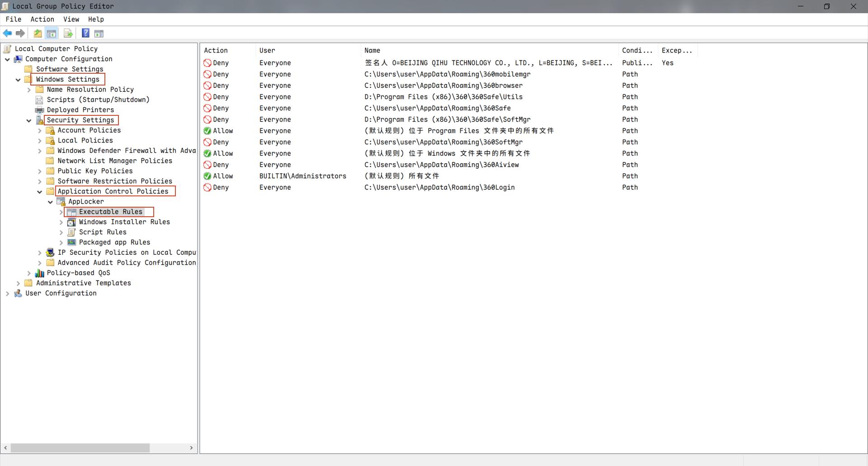Expand the Account Policies node

pyautogui.click(x=40, y=131)
